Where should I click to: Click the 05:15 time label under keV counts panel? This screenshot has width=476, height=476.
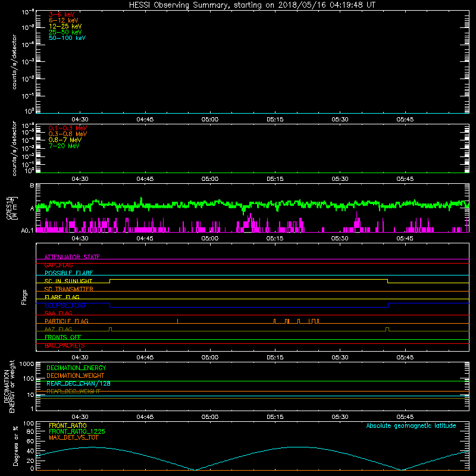(275, 120)
